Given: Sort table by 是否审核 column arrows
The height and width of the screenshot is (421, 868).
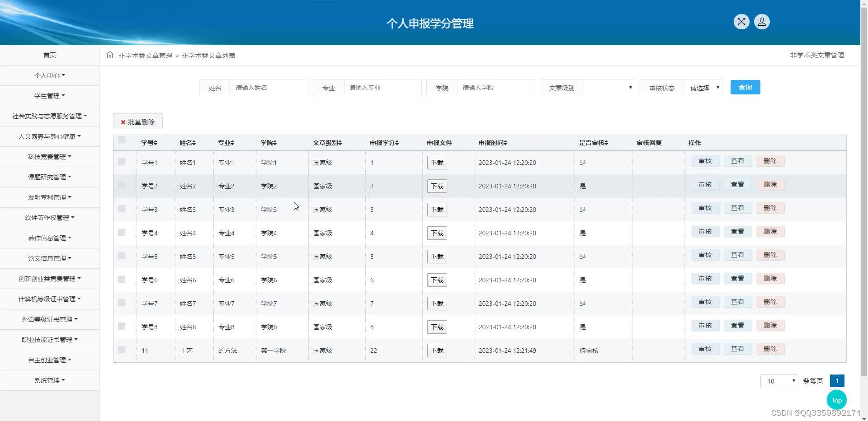Looking at the screenshot, I should point(606,143).
